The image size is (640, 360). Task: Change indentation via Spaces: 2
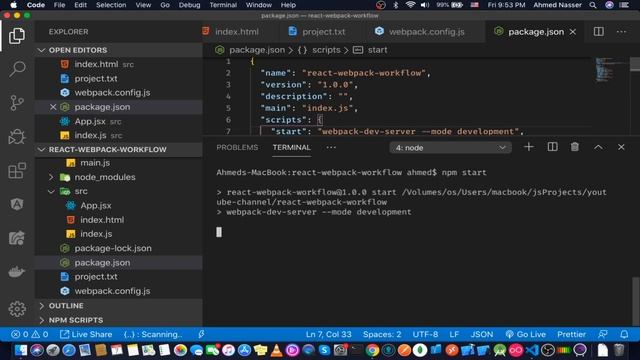click(382, 334)
